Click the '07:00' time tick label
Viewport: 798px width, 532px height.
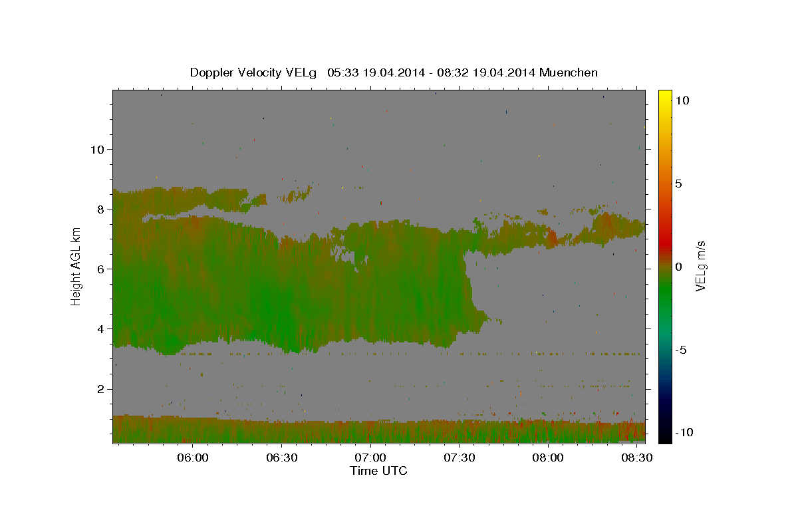click(370, 458)
